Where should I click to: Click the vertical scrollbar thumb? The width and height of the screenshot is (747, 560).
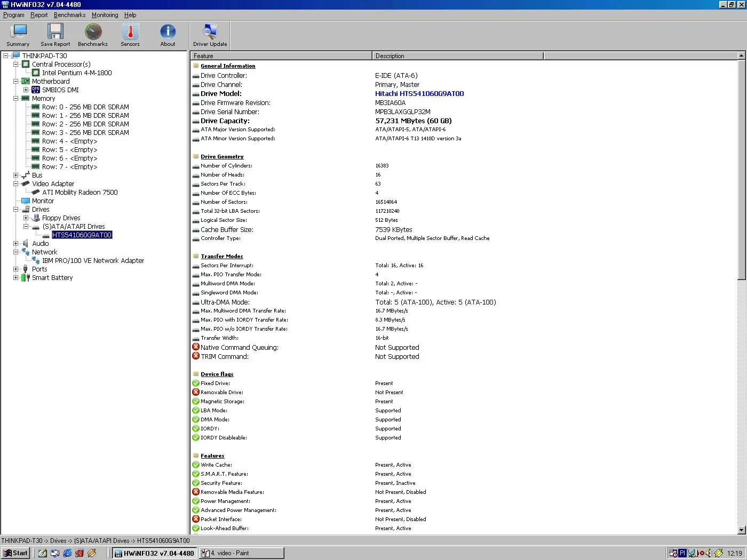742,170
